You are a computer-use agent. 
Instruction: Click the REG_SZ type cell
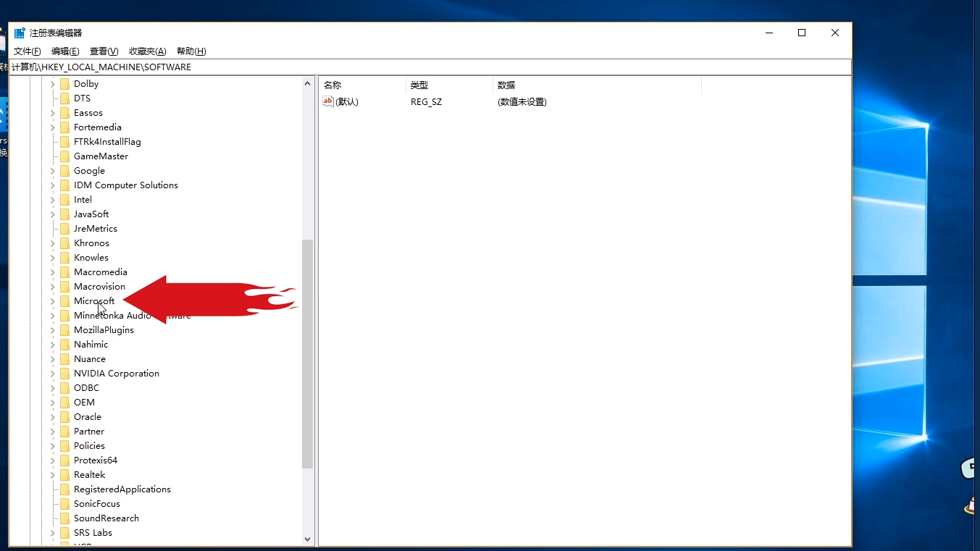pyautogui.click(x=426, y=102)
